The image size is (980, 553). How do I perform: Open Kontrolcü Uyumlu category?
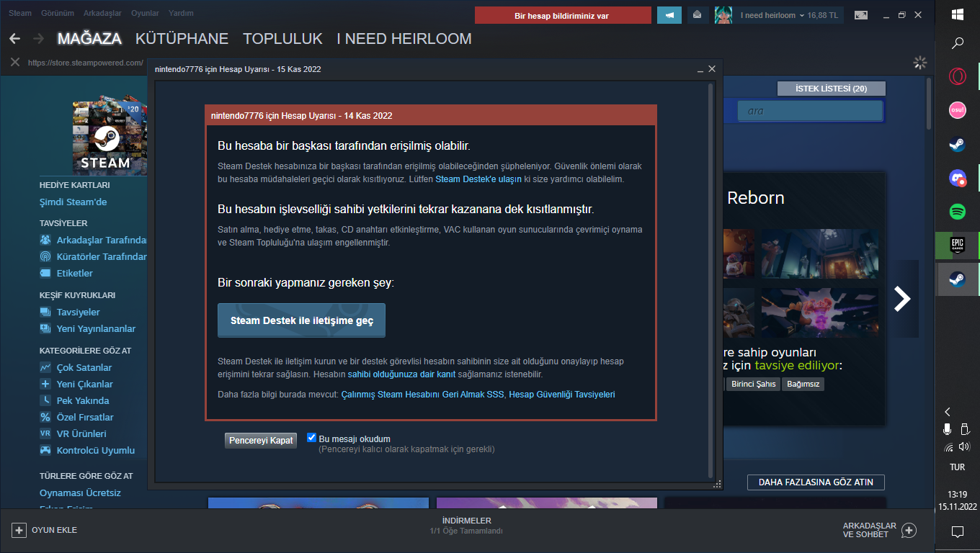(87, 450)
